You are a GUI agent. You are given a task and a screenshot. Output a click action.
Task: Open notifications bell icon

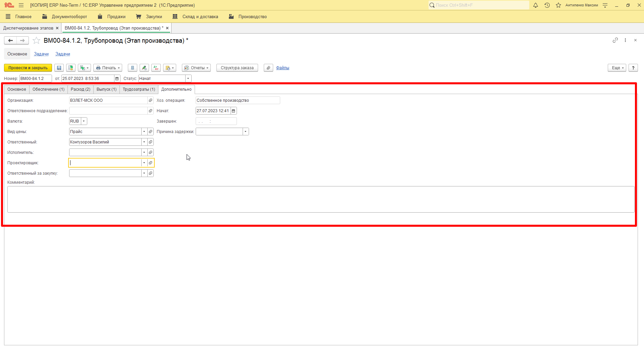(x=536, y=5)
